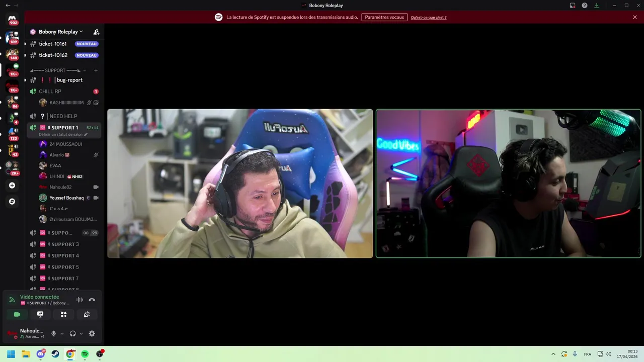Open Discord help question mark icon

coord(585,6)
